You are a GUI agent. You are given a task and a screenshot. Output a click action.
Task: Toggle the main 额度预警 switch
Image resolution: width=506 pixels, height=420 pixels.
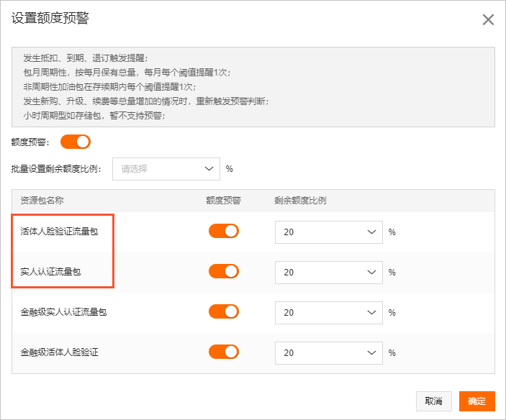76,142
